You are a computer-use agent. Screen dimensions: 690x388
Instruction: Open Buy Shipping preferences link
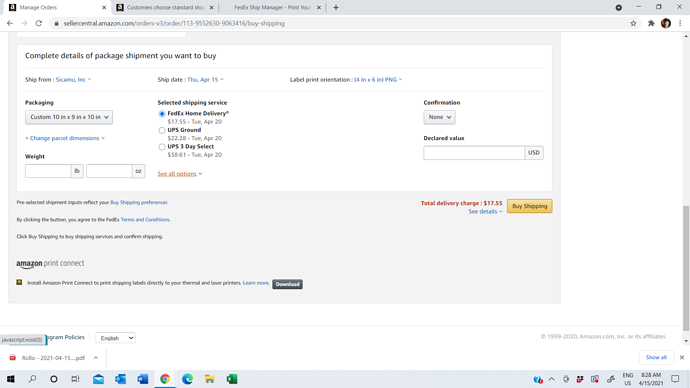click(x=139, y=202)
